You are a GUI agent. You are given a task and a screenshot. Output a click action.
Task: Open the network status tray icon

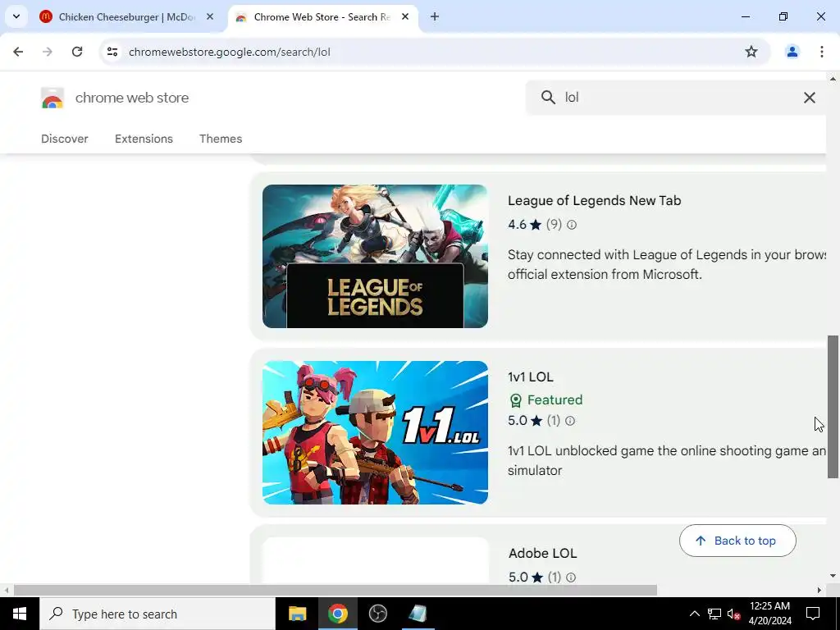pos(714,614)
